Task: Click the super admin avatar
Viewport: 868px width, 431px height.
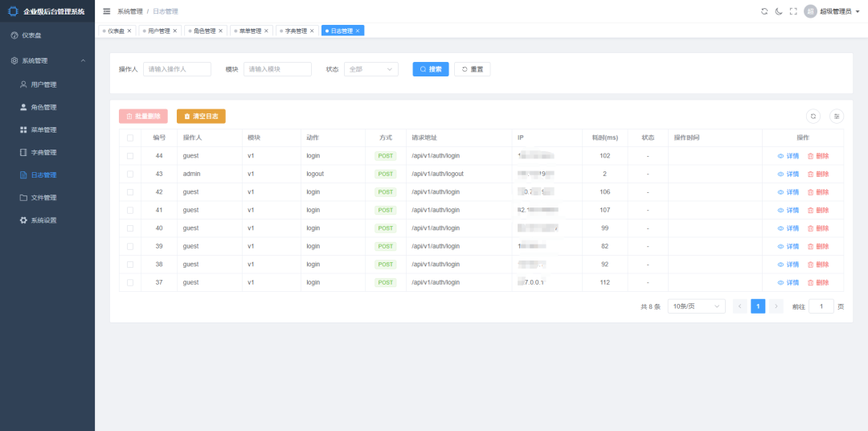Action: coord(810,11)
